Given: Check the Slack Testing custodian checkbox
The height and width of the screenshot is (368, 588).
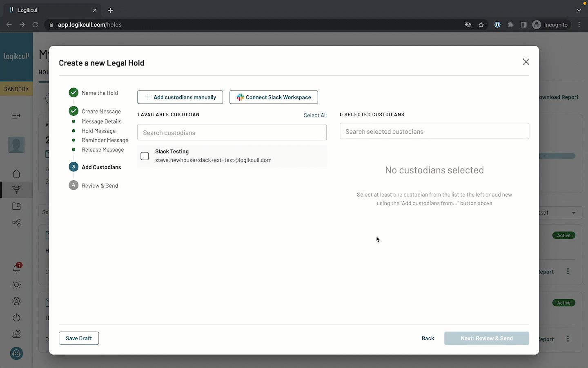Looking at the screenshot, I should click(145, 156).
